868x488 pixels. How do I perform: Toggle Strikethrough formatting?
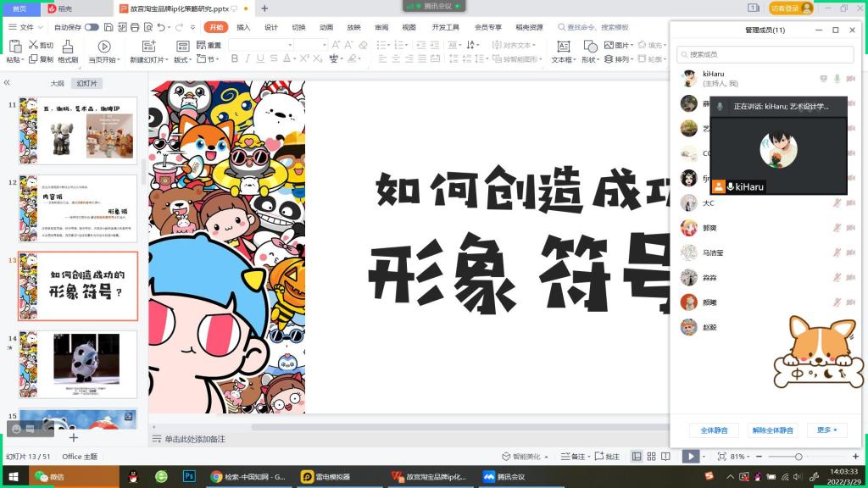(274, 58)
